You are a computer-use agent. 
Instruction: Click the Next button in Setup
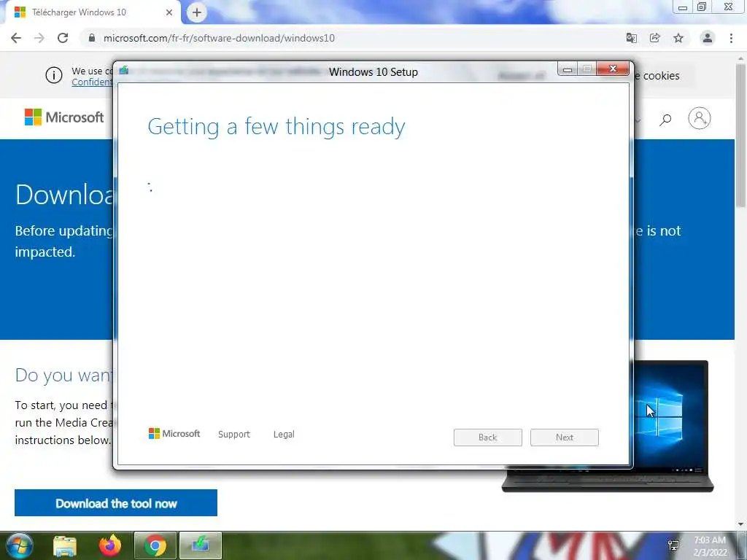(565, 437)
